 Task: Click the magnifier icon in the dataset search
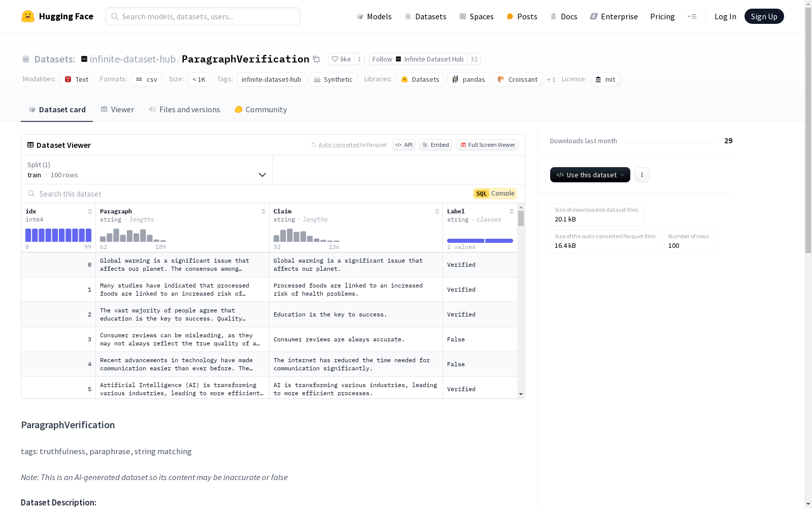pos(31,194)
